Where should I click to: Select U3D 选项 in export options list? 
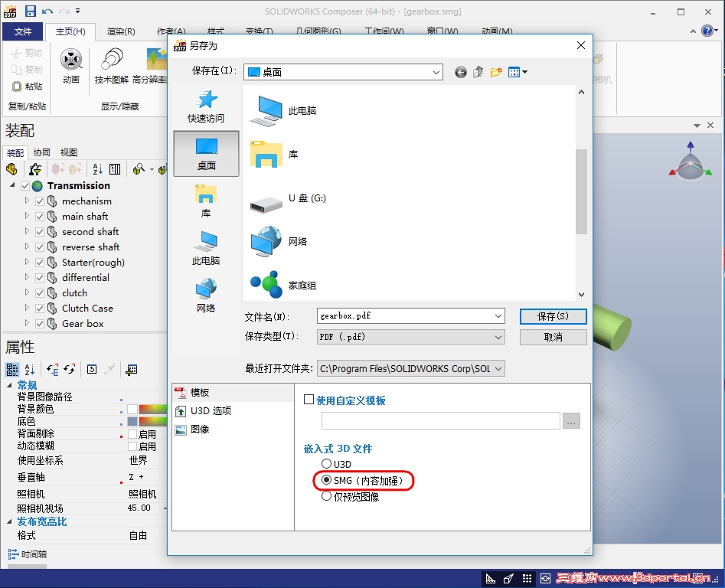pyautogui.click(x=233, y=411)
